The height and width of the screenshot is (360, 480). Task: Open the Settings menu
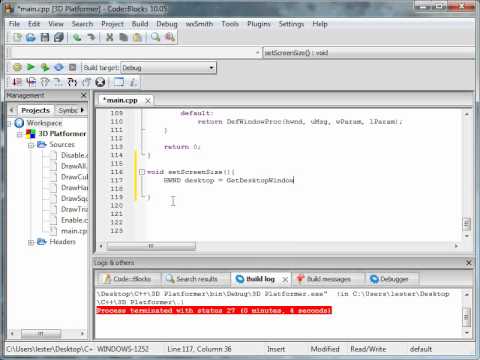(291, 24)
